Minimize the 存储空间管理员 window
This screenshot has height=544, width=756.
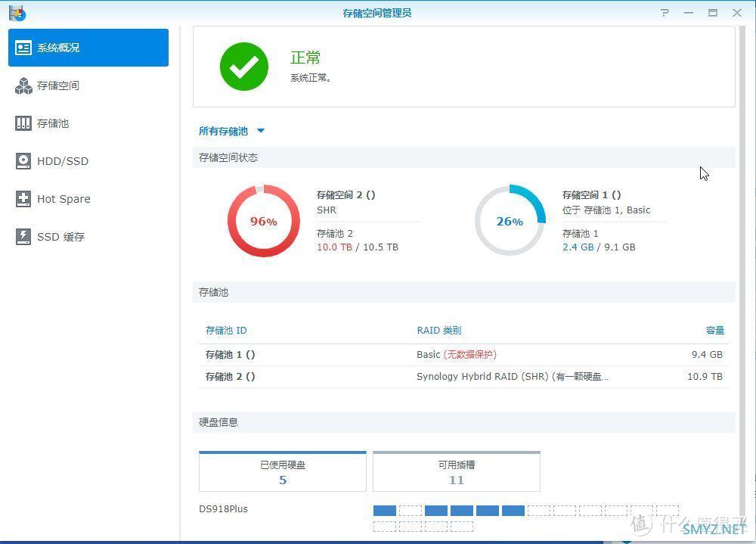[x=689, y=13]
